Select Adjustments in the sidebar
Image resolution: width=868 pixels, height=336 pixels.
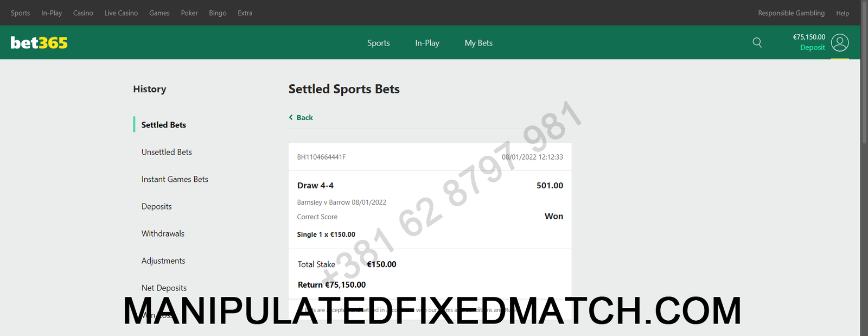[163, 261]
